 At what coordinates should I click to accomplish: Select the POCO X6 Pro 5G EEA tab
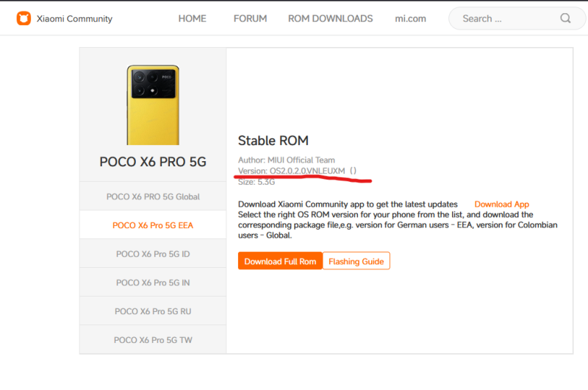click(153, 225)
